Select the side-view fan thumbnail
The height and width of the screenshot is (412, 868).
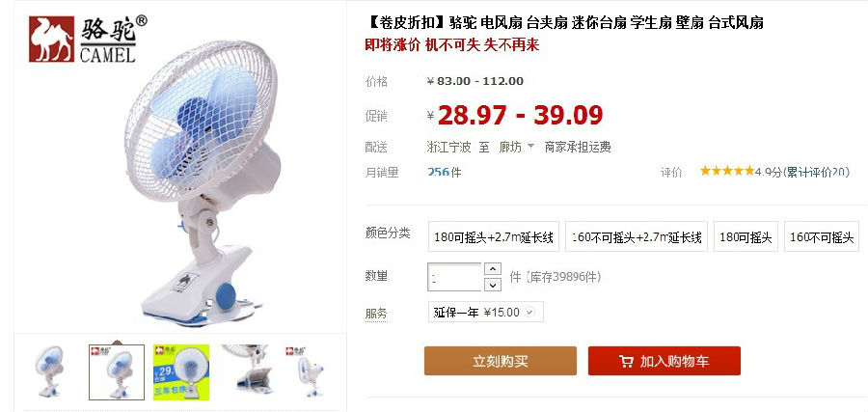coord(307,370)
